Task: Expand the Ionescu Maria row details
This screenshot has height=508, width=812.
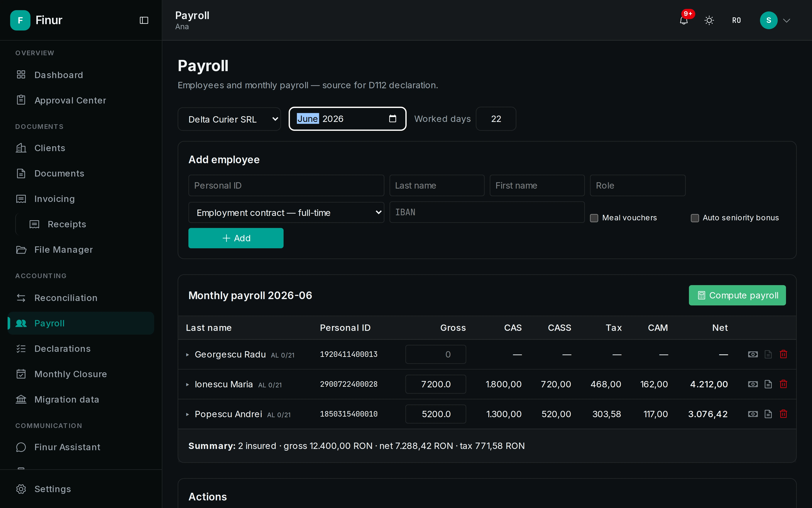Action: coord(188,385)
